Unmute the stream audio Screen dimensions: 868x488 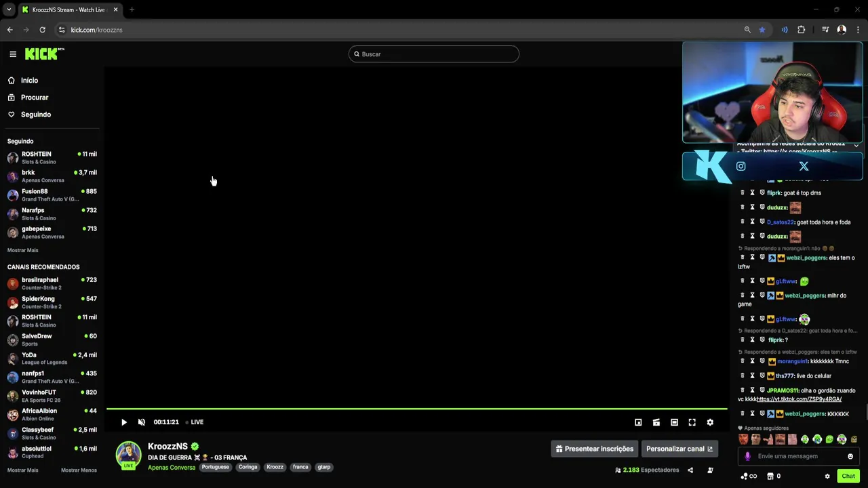coord(142,422)
